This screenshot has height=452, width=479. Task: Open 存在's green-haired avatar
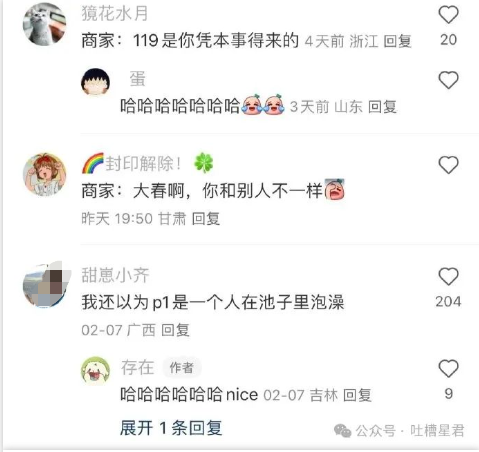(96, 371)
